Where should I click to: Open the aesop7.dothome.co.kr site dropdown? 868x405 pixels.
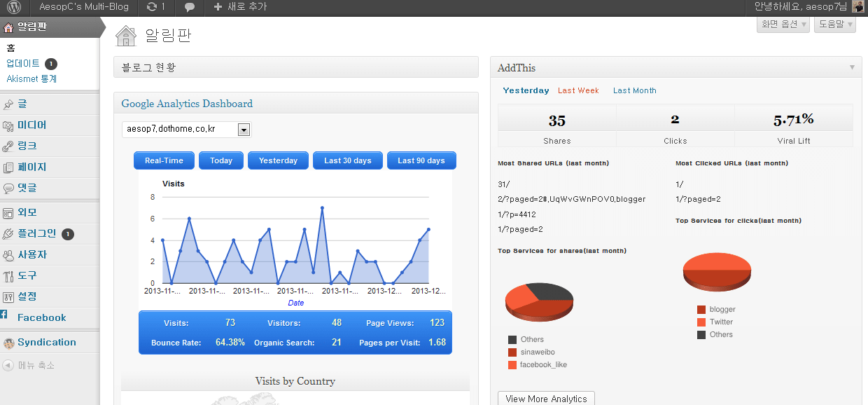[186, 130]
